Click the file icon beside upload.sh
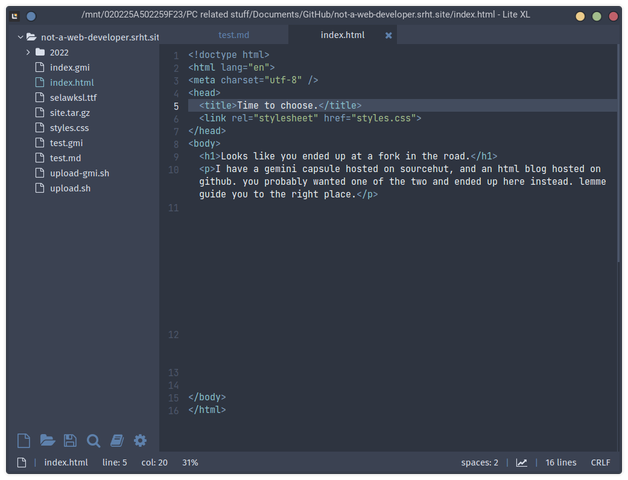The width and height of the screenshot is (628, 480). click(40, 188)
